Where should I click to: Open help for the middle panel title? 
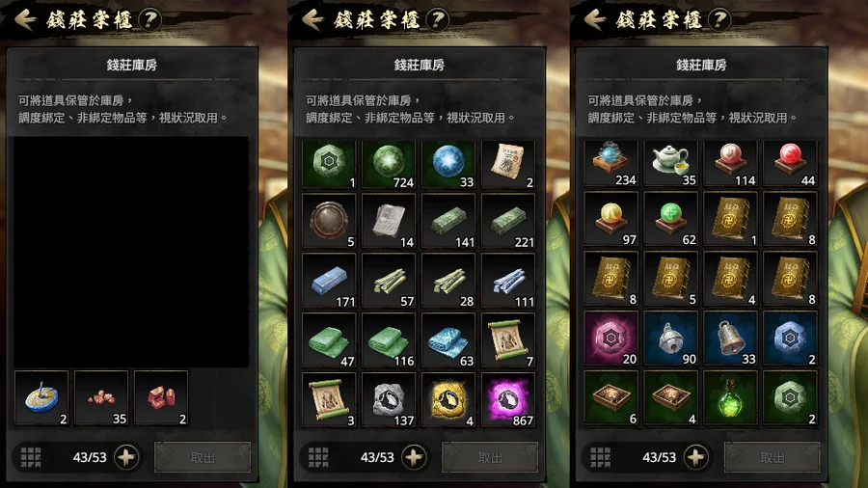point(437,20)
